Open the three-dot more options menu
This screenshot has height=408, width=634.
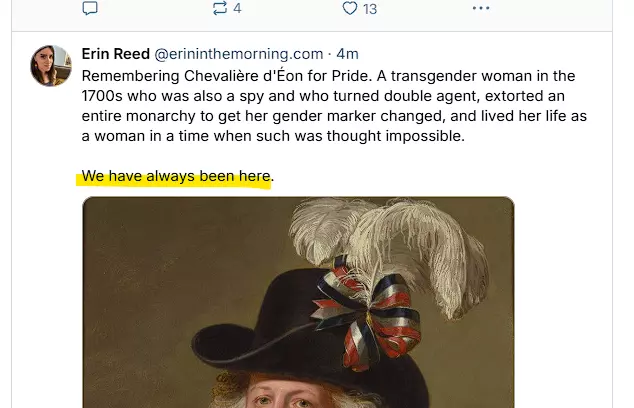point(481,9)
